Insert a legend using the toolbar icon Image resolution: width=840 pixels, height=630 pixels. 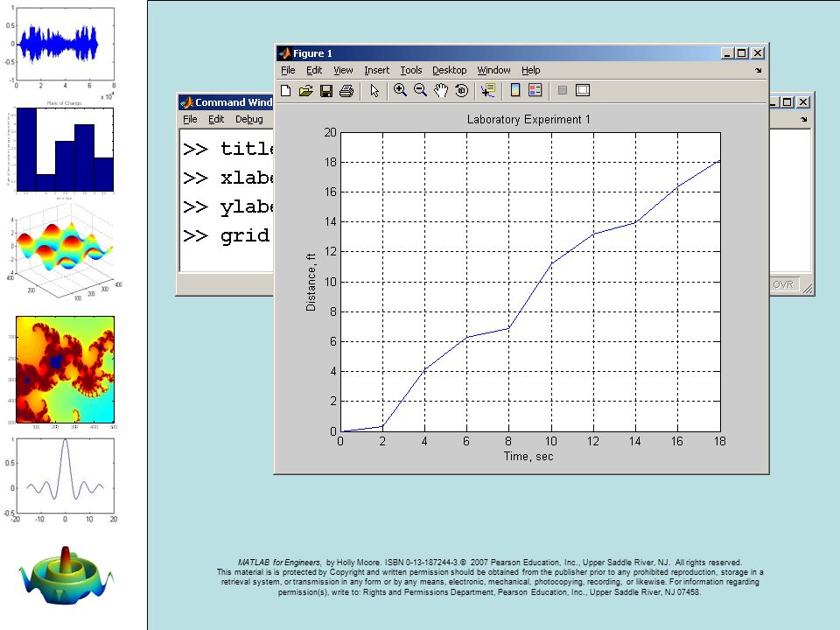[535, 90]
